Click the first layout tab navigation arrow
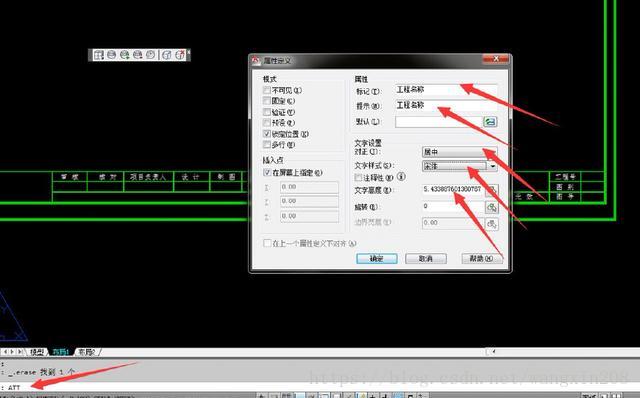This screenshot has height=398, width=640. (5, 351)
